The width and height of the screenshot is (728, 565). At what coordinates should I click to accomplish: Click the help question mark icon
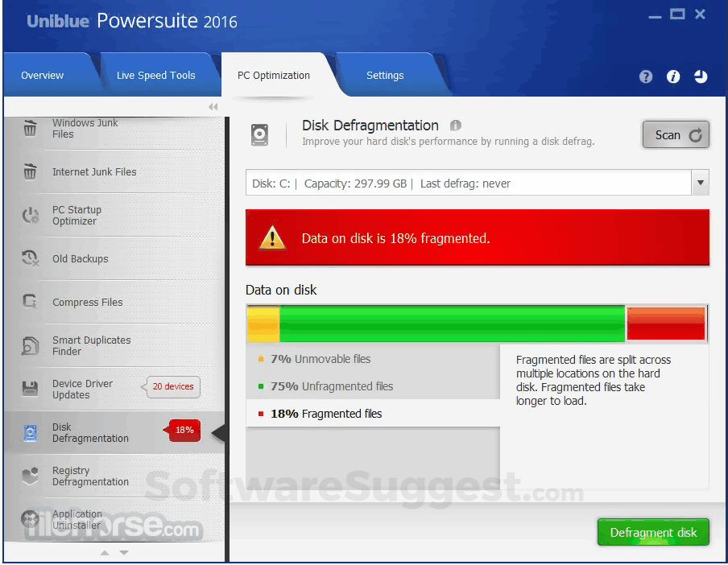646,76
